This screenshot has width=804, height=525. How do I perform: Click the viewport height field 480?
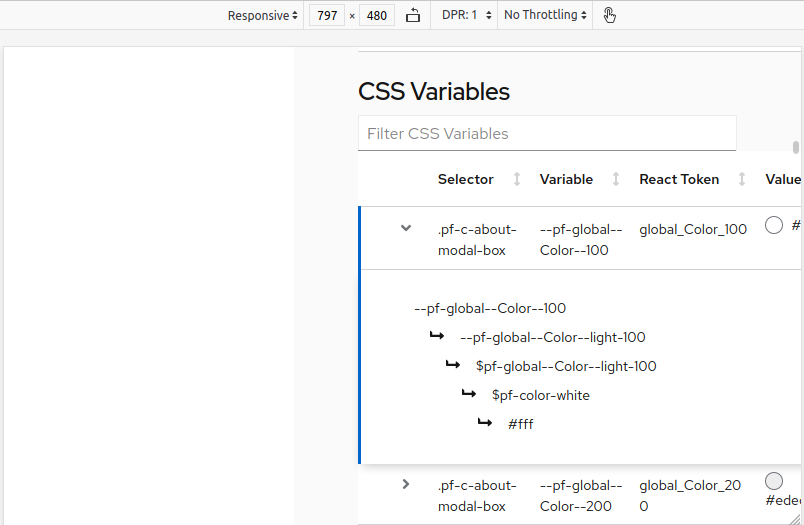point(377,15)
